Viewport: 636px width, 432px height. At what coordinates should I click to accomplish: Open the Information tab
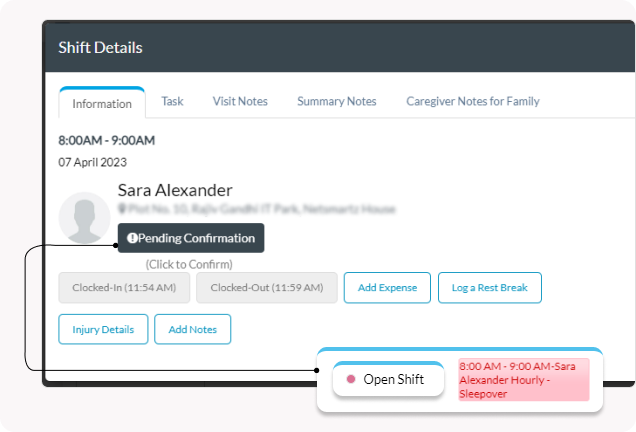tap(102, 103)
